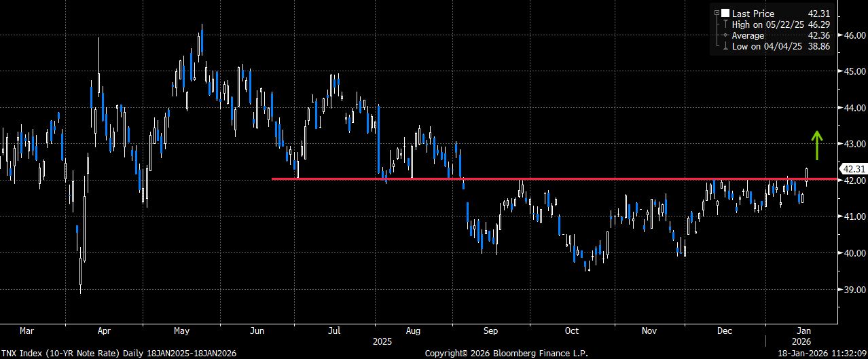Viewport: 868px width, 359px height.
Task: Click the green up arrow annotation
Action: click(x=817, y=145)
